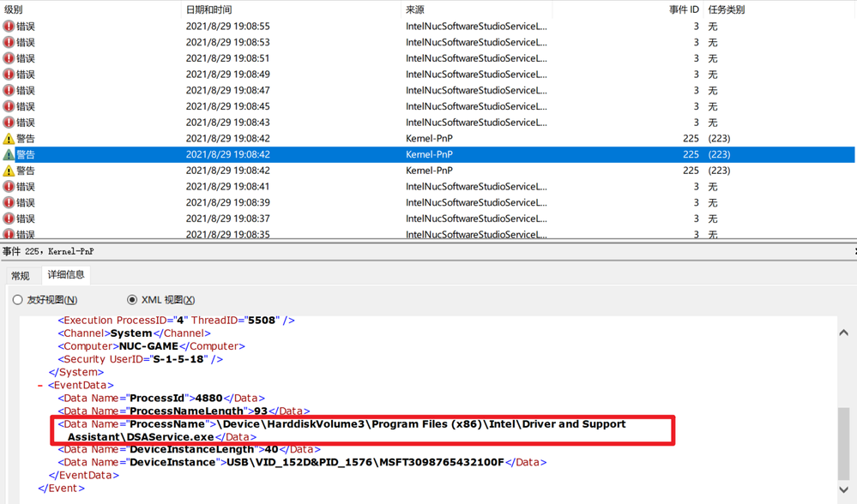Select the 2021/8/29 19:08:43 date cell
Image resolution: width=857 pixels, height=504 pixels.
[x=228, y=123]
